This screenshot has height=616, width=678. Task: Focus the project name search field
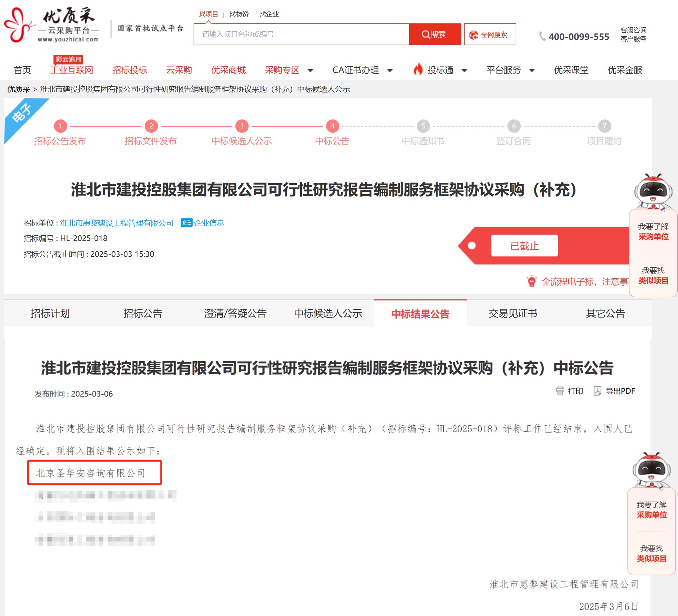coord(302,34)
